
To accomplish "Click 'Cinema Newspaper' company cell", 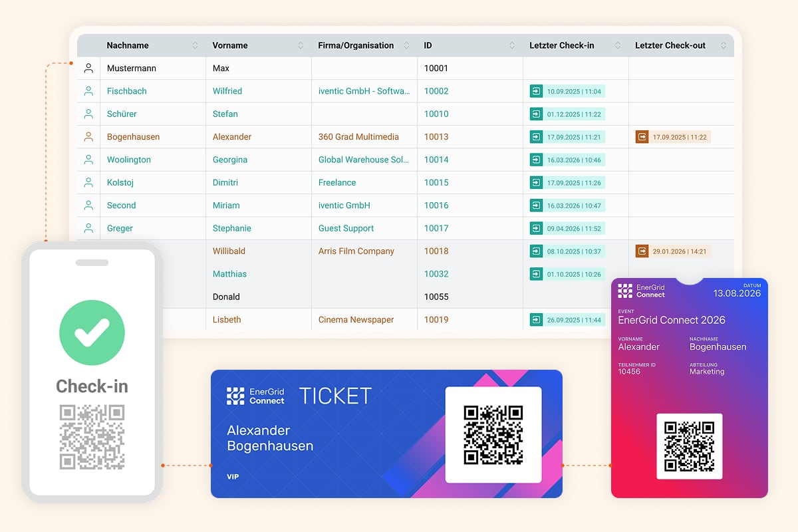I will (356, 319).
